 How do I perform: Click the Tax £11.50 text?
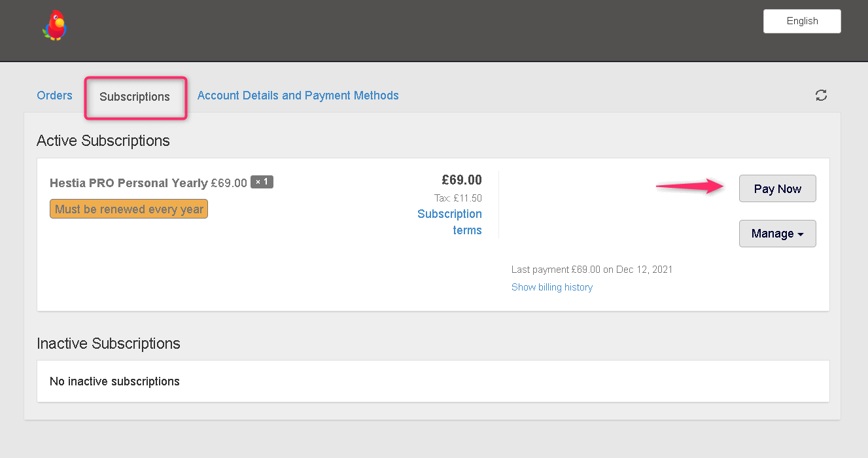[x=458, y=198]
